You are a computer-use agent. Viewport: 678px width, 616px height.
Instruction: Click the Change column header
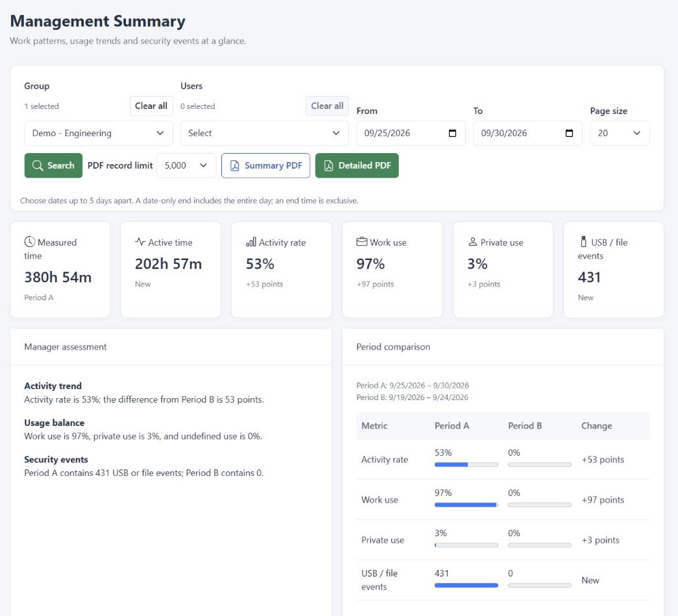pyautogui.click(x=597, y=426)
